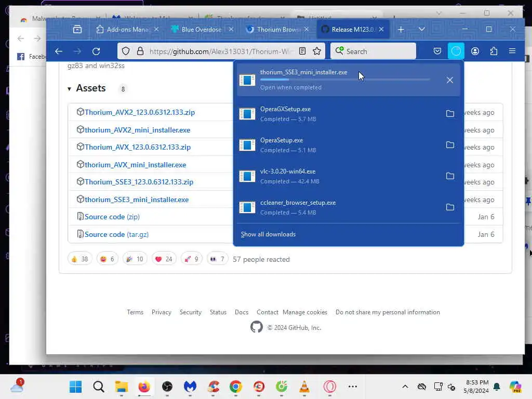Open the Status footer link
This screenshot has width=532, height=399.
click(x=218, y=312)
